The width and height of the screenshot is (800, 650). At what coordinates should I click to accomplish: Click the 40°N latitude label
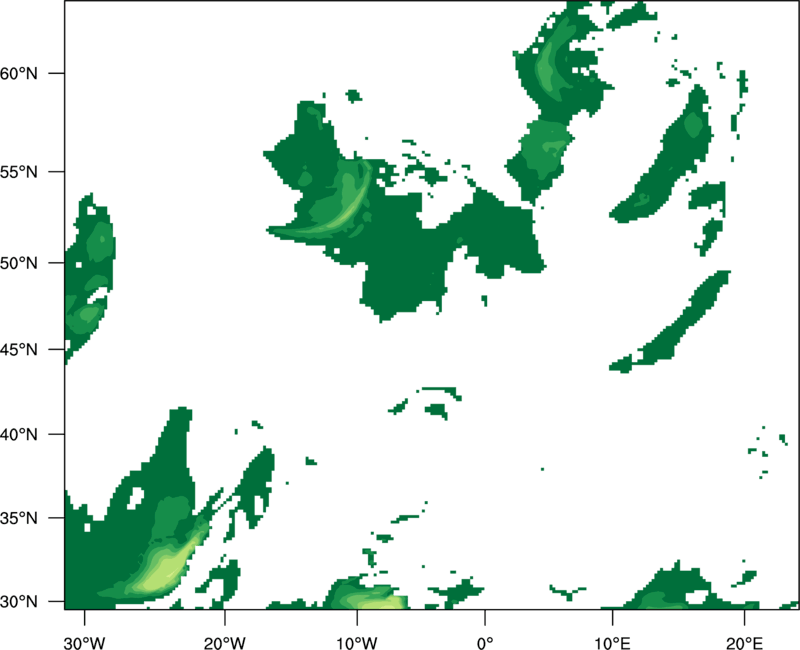19,435
